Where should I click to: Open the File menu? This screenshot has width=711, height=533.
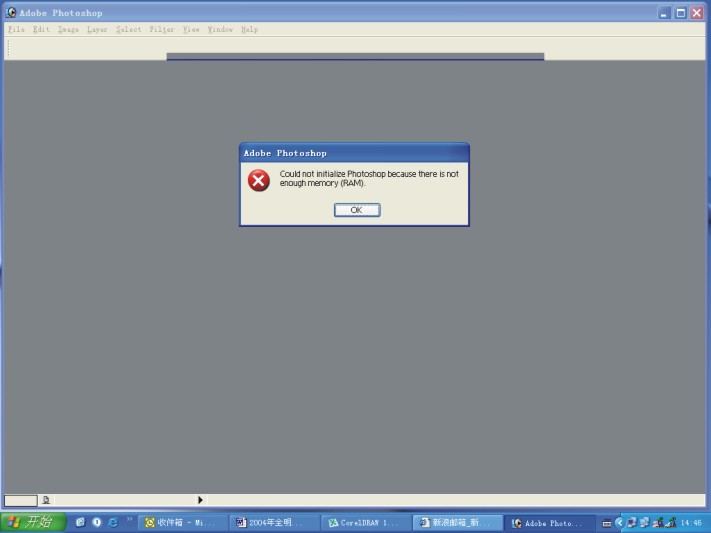[x=16, y=30]
